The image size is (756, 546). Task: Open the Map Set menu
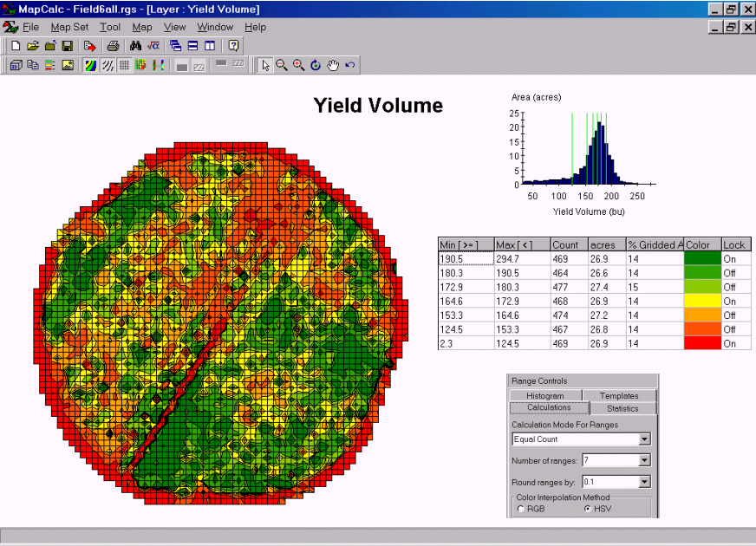click(x=69, y=27)
